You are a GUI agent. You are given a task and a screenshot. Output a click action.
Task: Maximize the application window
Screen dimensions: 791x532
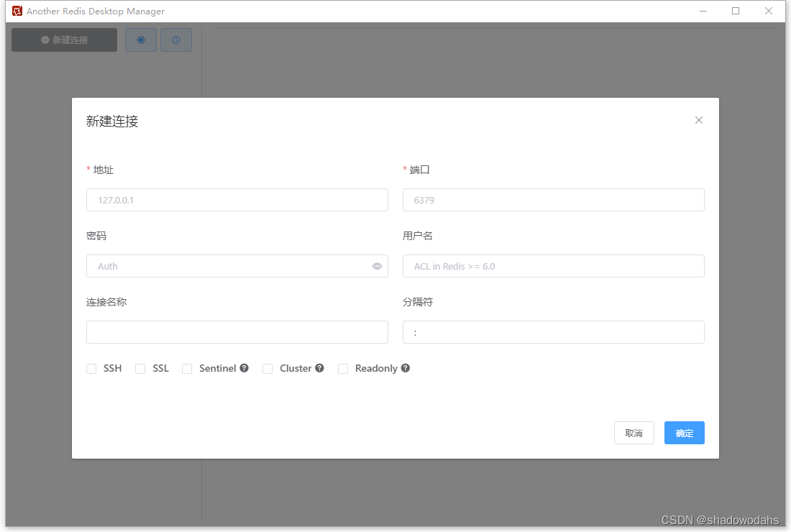click(x=736, y=11)
